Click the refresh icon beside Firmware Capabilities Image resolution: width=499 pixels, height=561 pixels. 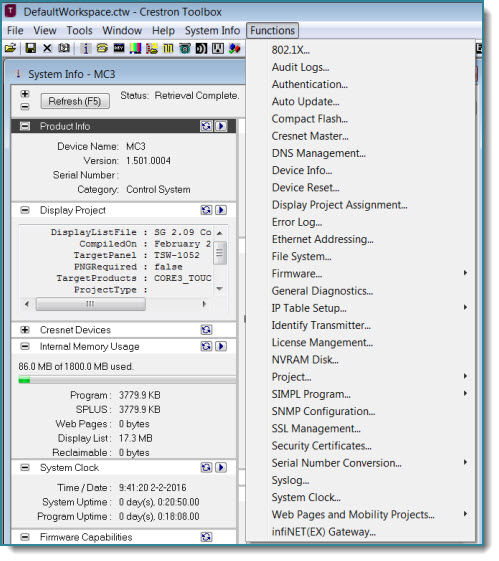(x=206, y=537)
